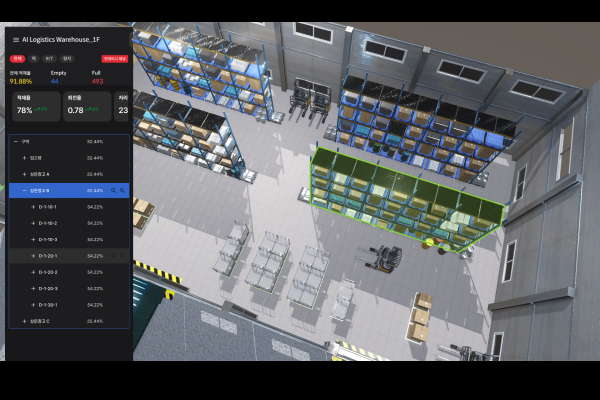Click the forklift near the highlighted rack
The image size is (600, 400).
pos(384,259)
